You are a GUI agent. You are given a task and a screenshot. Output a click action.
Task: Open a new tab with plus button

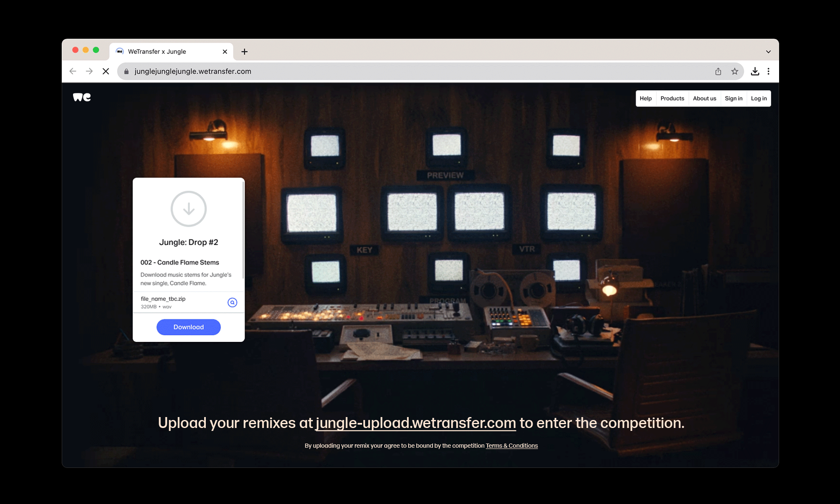(244, 52)
